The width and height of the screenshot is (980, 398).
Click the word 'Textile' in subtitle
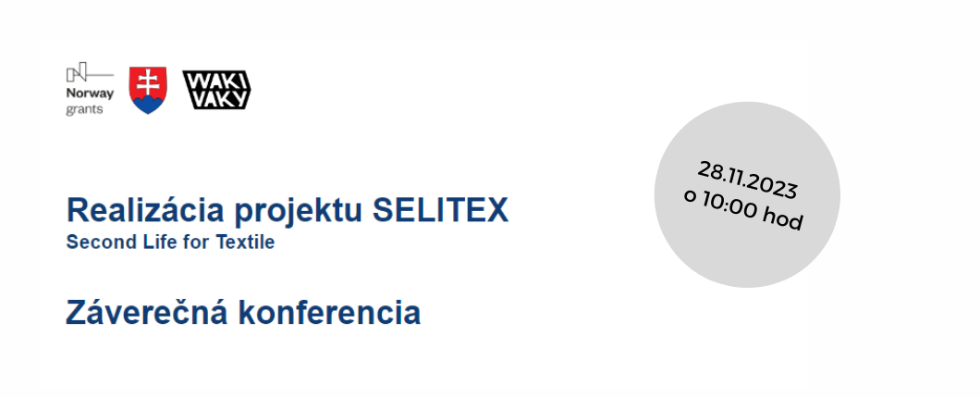tap(245, 243)
